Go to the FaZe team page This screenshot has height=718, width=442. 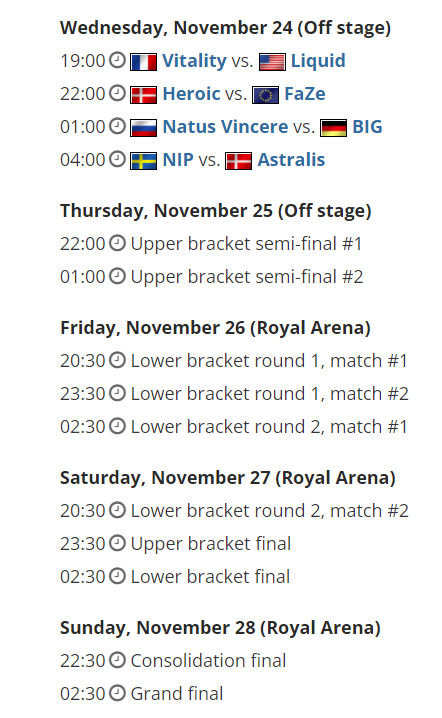click(x=305, y=94)
